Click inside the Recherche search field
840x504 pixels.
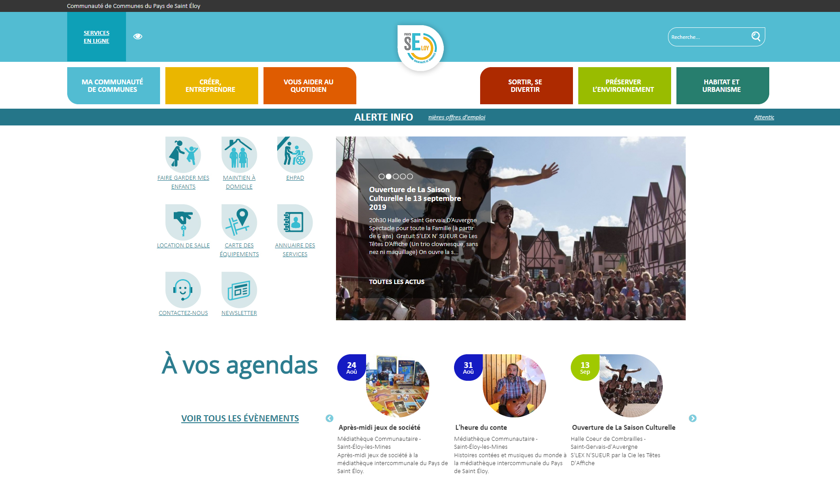click(x=707, y=37)
